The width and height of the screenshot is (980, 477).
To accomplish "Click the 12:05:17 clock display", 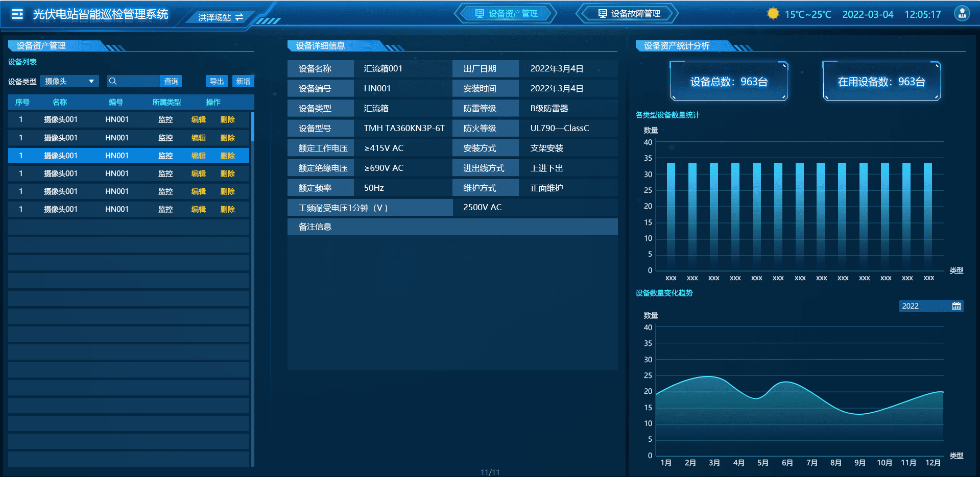I will [x=922, y=14].
